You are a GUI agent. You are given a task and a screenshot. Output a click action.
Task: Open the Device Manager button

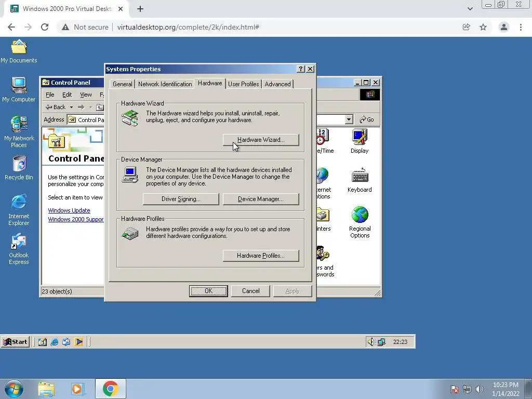[261, 199]
